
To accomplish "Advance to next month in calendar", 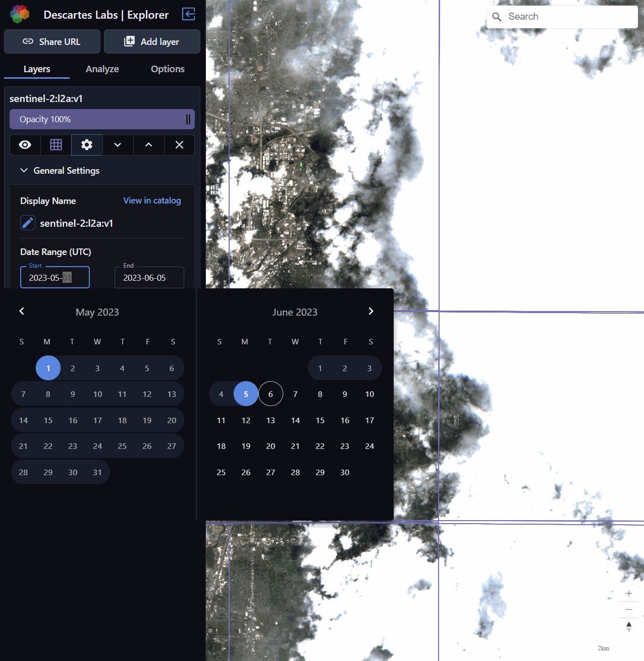I will (x=371, y=311).
